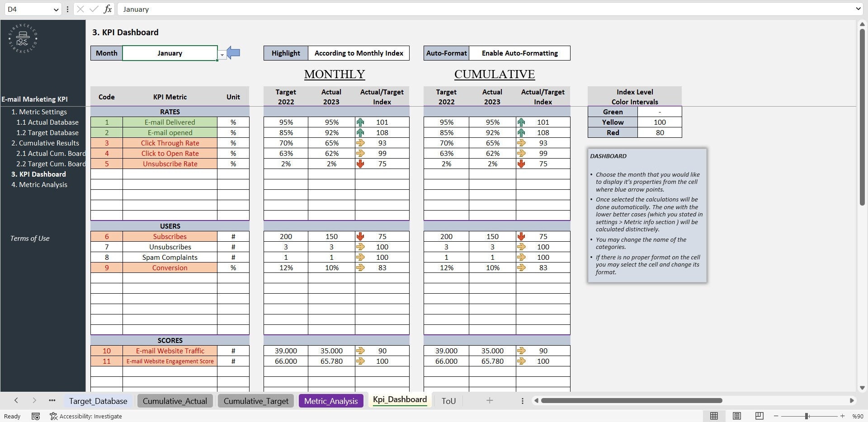Viewport: 868px width, 422px height.
Task: Switch to the Metric_Analysis sheet tab
Action: click(330, 400)
